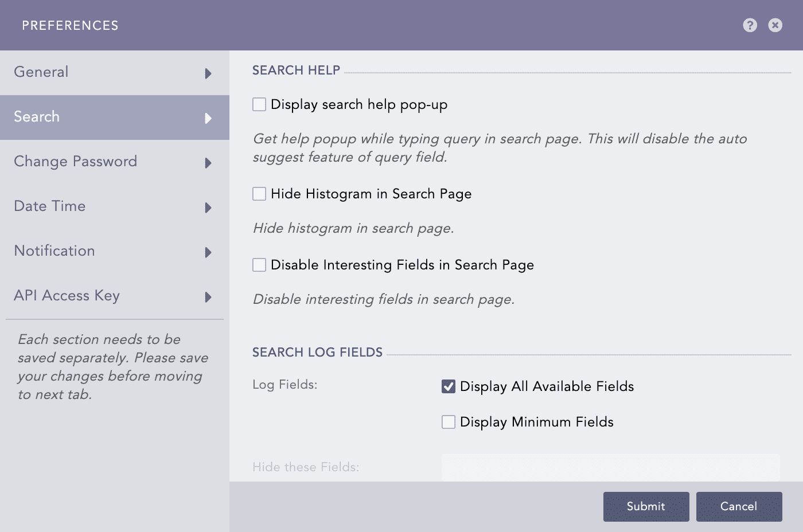Check the 'Display Minimum Fields' option
Image resolution: width=803 pixels, height=532 pixels.
pos(447,422)
